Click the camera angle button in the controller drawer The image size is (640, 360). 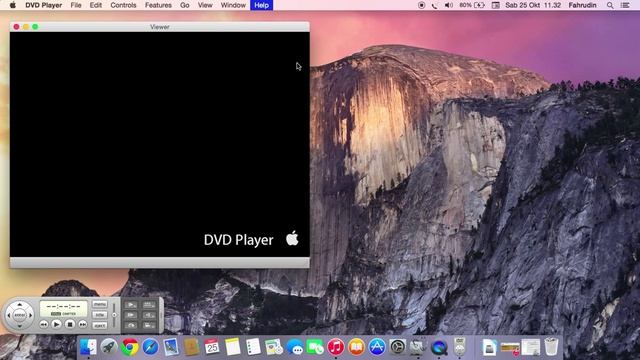click(x=149, y=325)
